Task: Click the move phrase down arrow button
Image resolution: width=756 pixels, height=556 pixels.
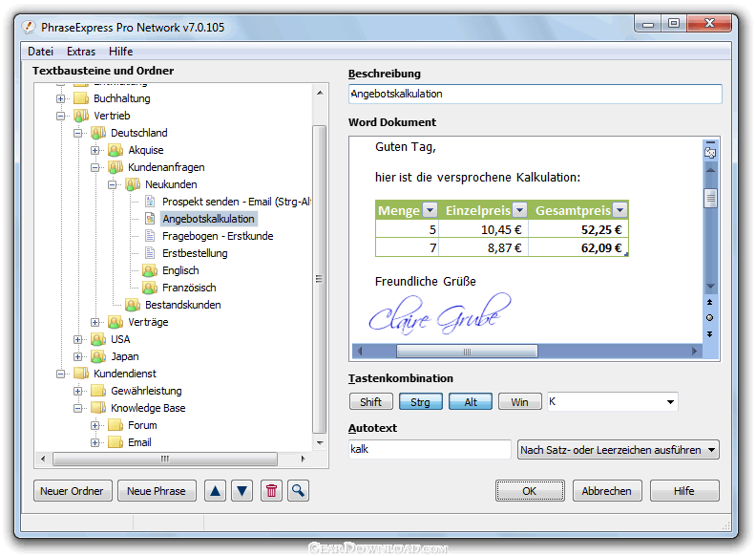Action: tap(242, 491)
